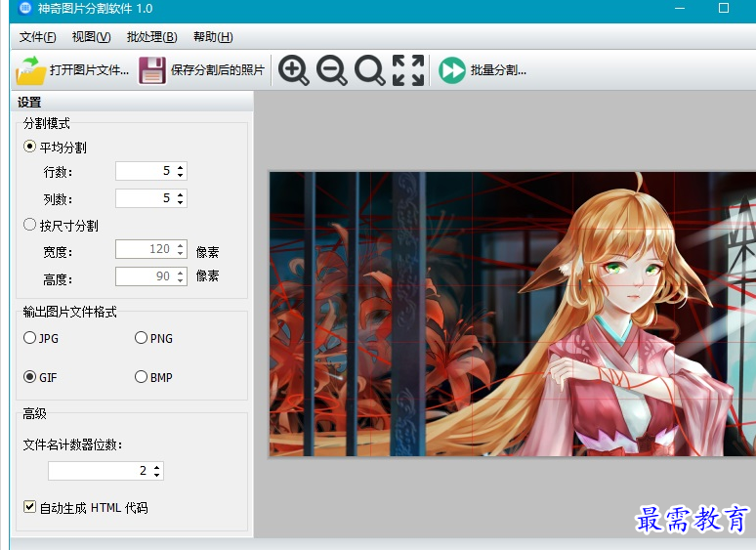
Task: Choose PNG output format
Action: coord(141,338)
